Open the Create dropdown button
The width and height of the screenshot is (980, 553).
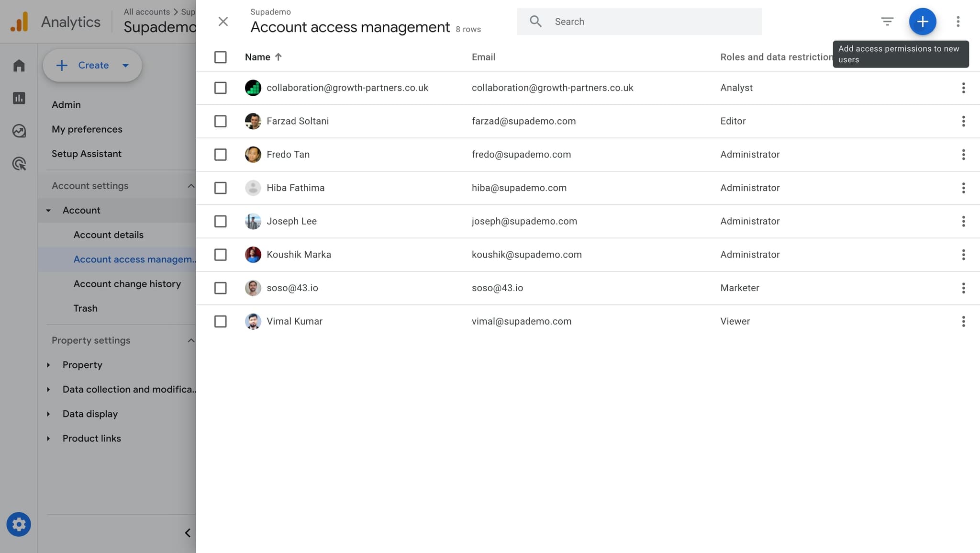tap(92, 65)
